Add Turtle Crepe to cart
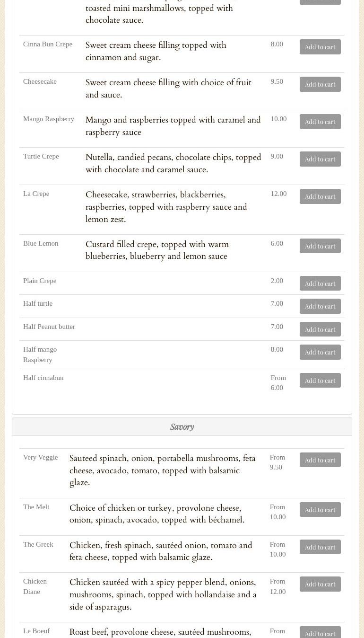 click(x=320, y=159)
